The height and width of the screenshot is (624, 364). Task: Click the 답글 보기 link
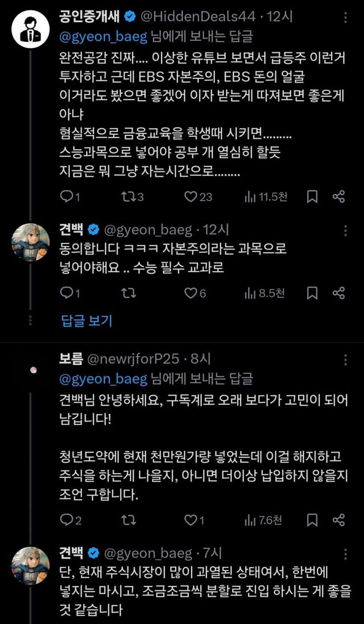pos(86,320)
